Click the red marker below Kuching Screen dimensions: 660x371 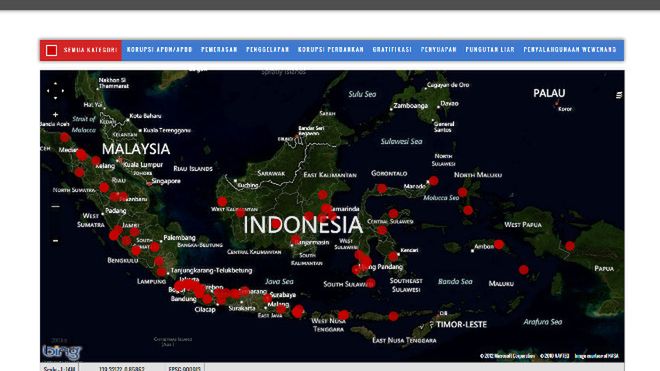pyautogui.click(x=222, y=201)
